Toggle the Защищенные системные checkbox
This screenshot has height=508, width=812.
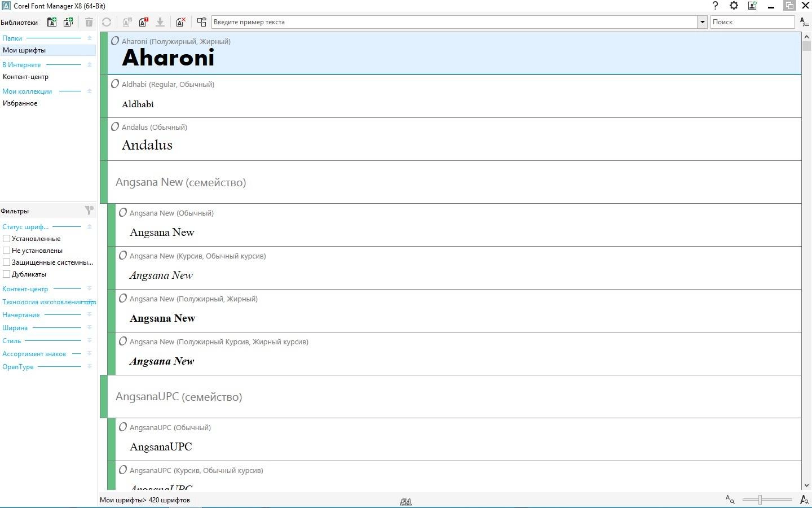(6, 262)
